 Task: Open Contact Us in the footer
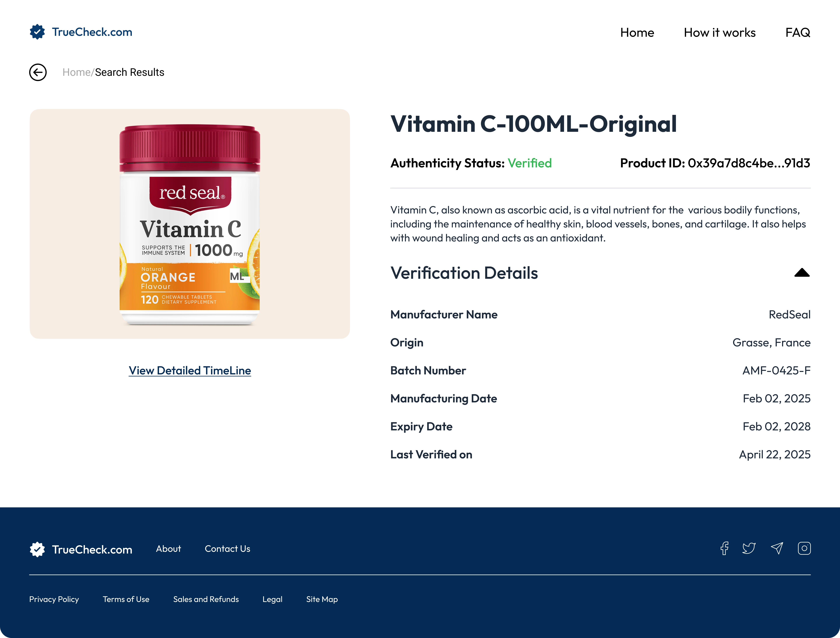pyautogui.click(x=227, y=549)
